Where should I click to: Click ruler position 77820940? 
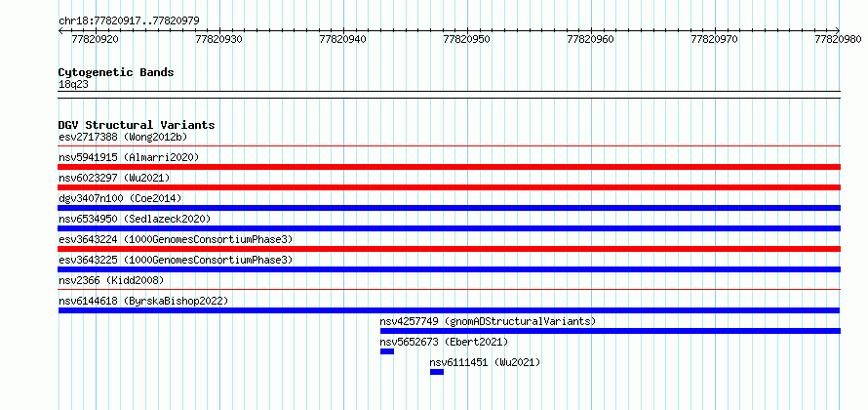pyautogui.click(x=343, y=39)
